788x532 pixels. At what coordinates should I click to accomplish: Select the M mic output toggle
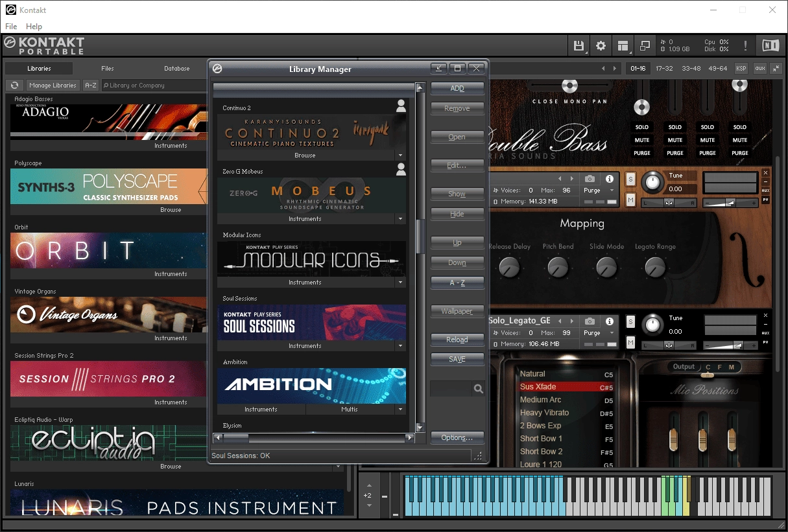click(x=732, y=367)
